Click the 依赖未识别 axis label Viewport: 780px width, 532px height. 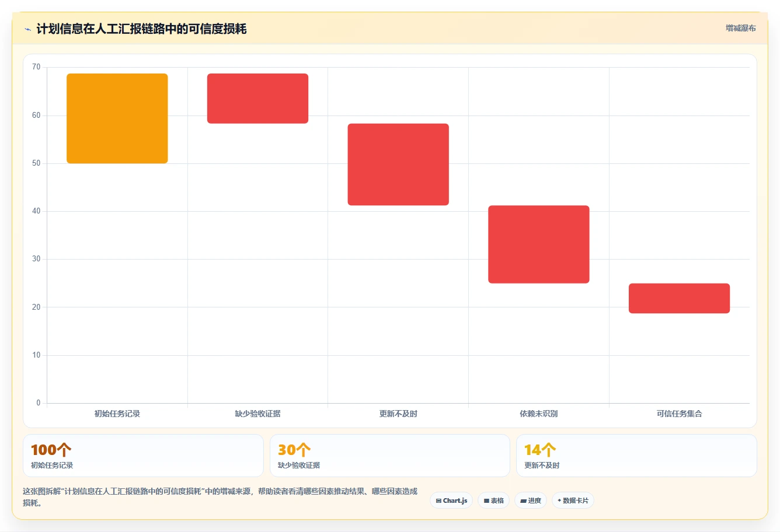pyautogui.click(x=539, y=414)
